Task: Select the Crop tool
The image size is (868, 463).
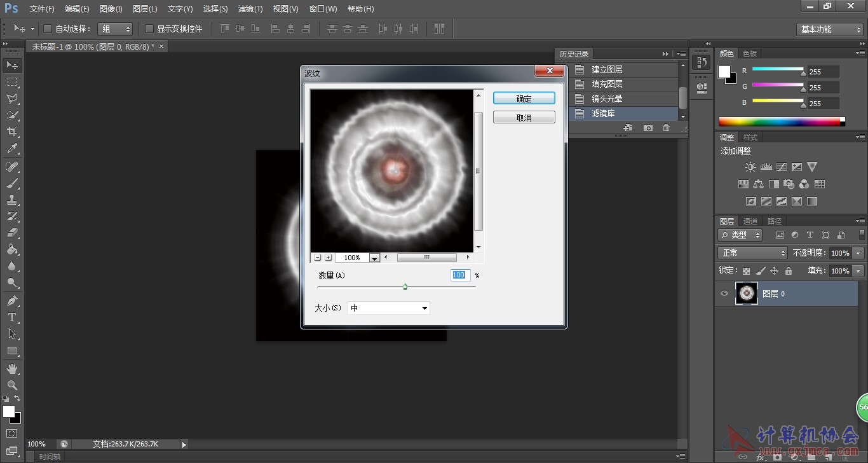Action: tap(12, 132)
